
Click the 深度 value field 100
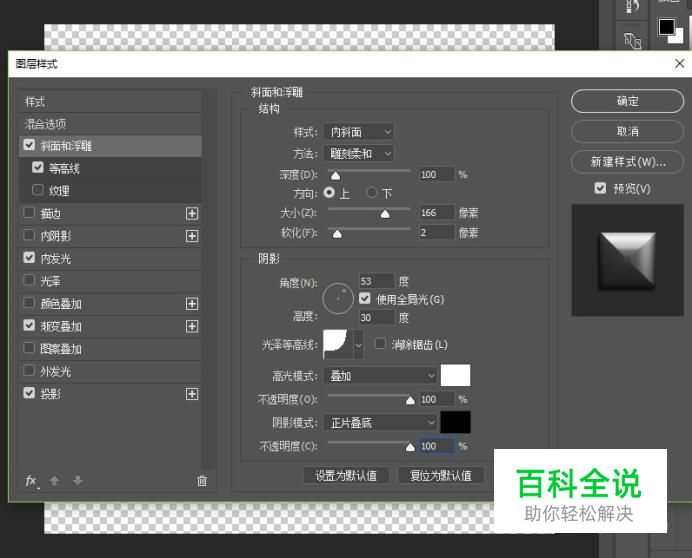point(436,174)
